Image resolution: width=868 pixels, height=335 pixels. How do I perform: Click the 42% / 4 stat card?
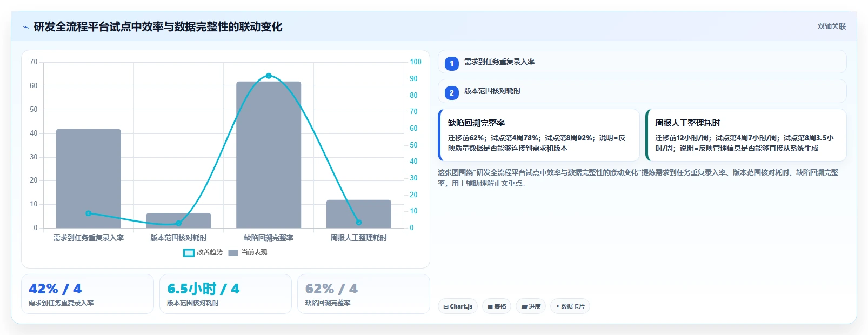[x=88, y=294]
